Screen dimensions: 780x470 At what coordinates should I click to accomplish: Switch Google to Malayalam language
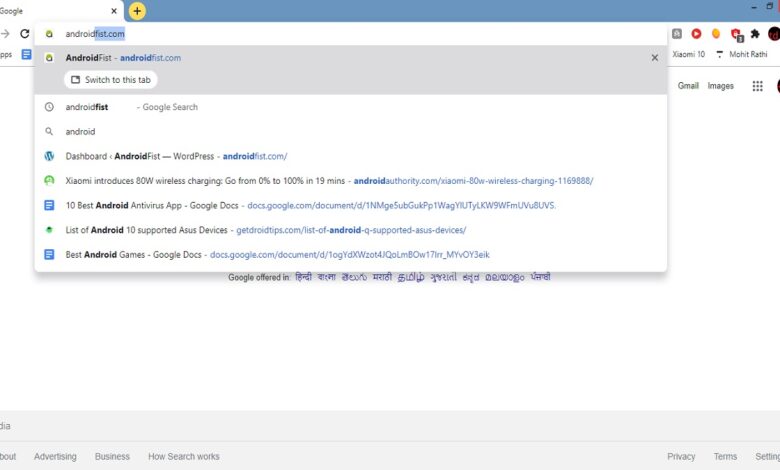(x=504, y=277)
